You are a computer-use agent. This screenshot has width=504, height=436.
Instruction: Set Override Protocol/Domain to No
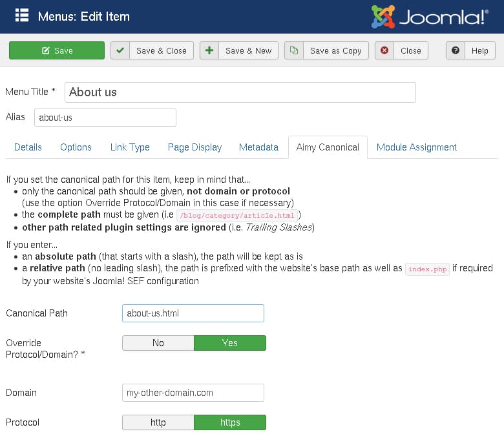click(x=158, y=343)
